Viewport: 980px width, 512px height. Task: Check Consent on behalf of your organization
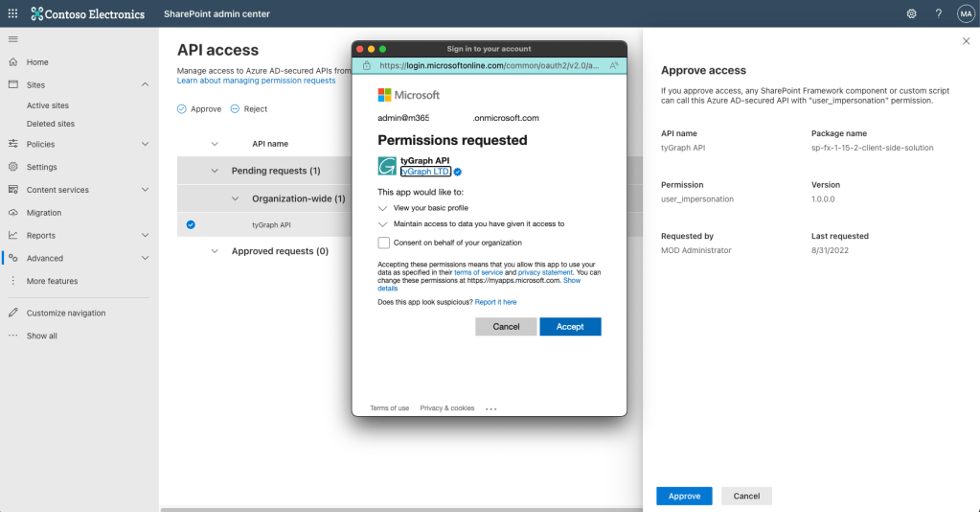coord(384,243)
